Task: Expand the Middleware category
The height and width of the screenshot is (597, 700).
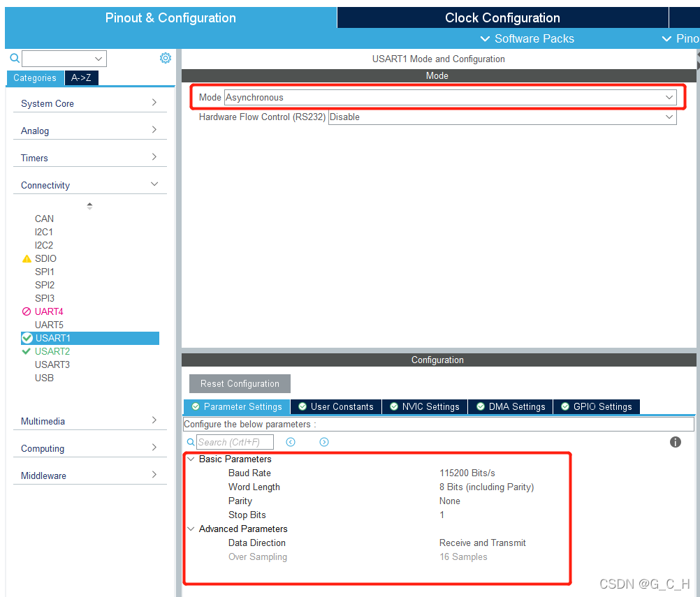Action: [x=89, y=476]
